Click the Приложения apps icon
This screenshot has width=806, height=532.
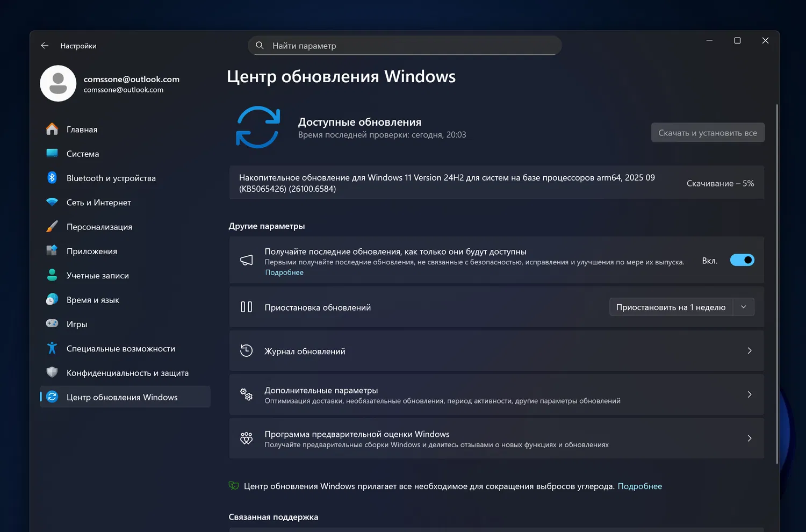52,251
